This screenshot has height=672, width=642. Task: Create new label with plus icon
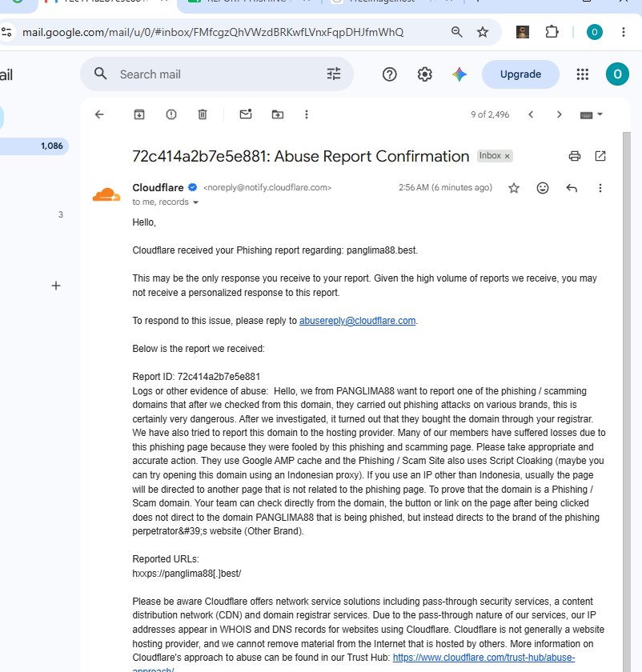point(56,286)
